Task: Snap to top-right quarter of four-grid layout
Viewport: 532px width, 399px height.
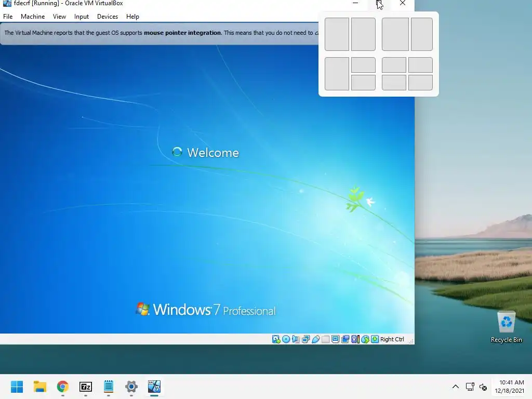Action: coord(421,65)
